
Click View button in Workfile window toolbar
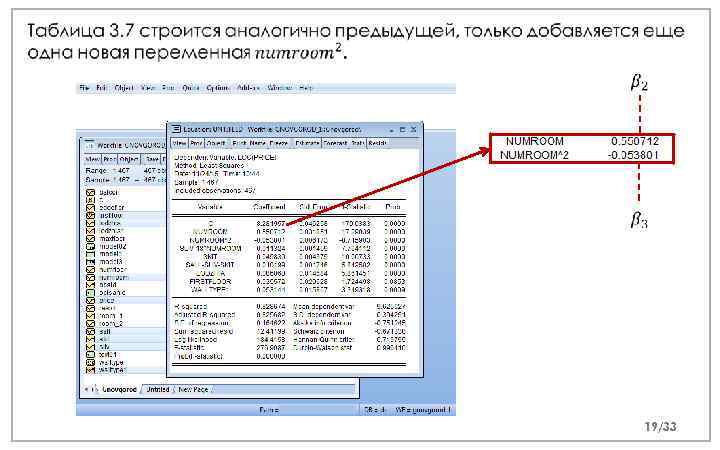point(92,159)
